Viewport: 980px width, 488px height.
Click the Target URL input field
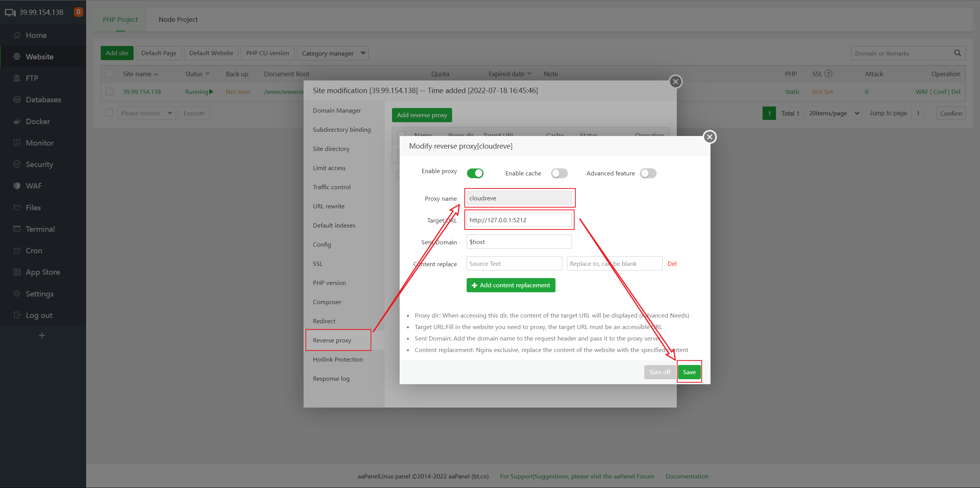[519, 220]
